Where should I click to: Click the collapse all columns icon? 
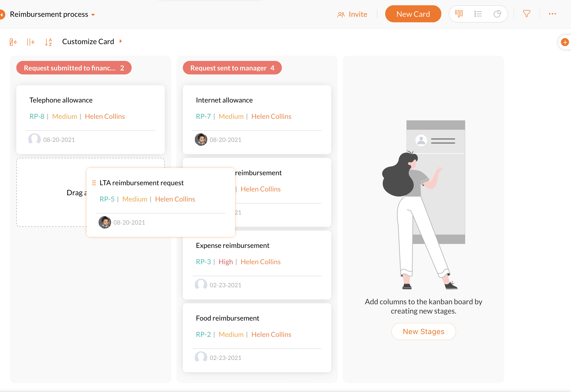click(x=31, y=42)
